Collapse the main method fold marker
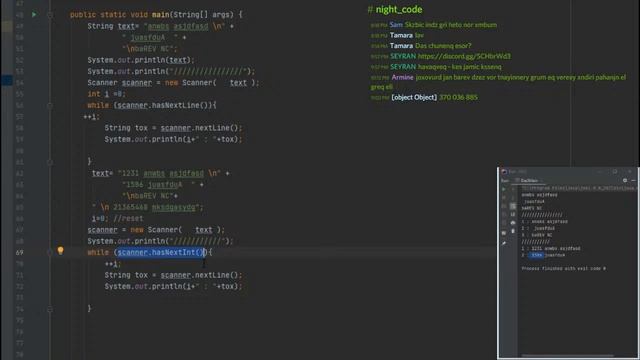This screenshot has width=640, height=360. tap(50, 15)
